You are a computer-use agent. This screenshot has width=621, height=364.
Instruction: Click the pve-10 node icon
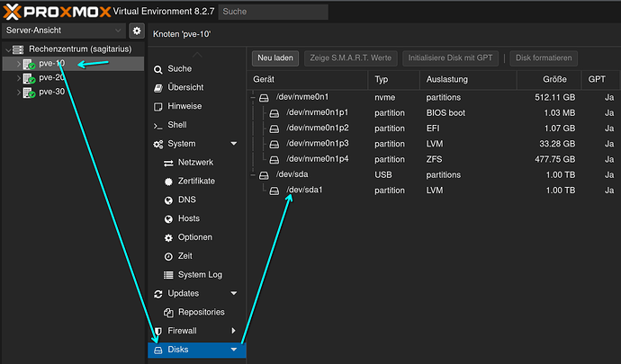[x=29, y=64]
